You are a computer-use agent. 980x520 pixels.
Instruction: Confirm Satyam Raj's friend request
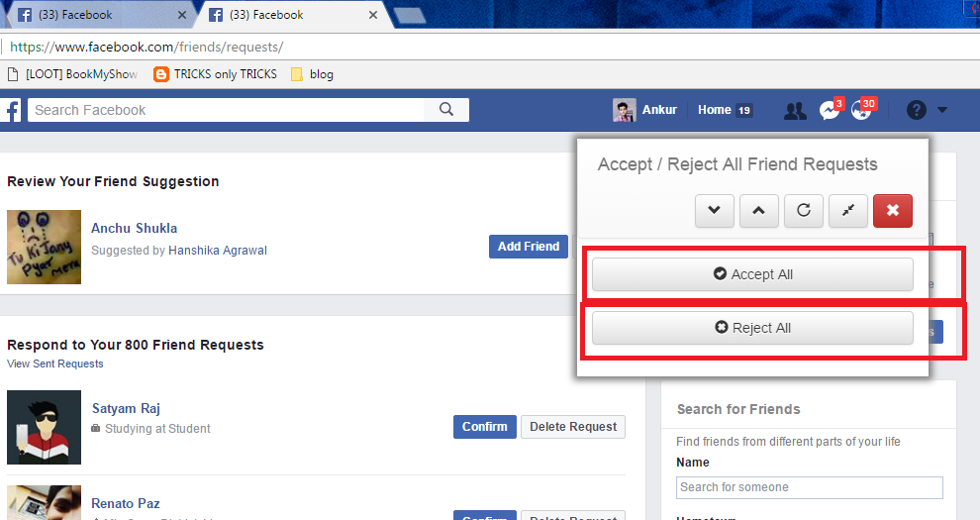[484, 427]
